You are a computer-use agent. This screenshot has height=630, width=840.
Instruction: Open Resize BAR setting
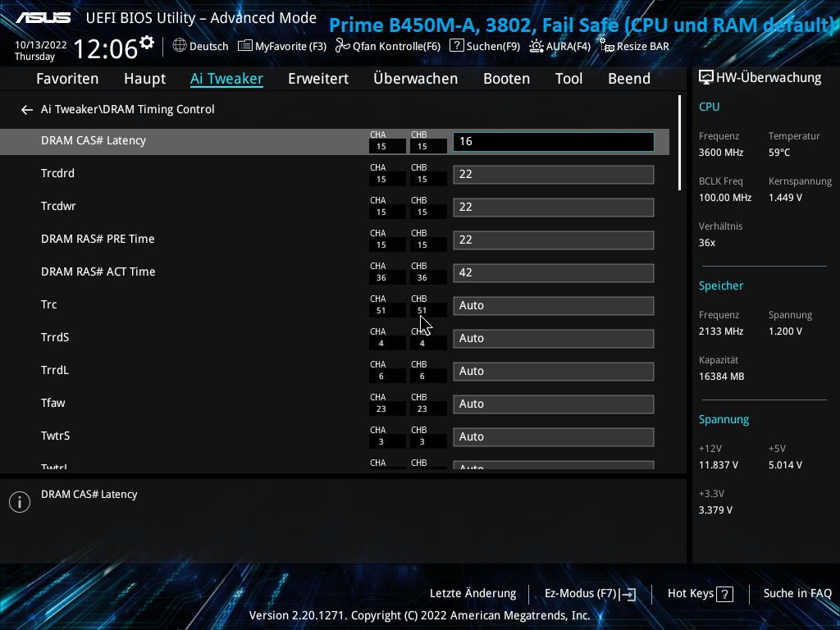(x=634, y=46)
